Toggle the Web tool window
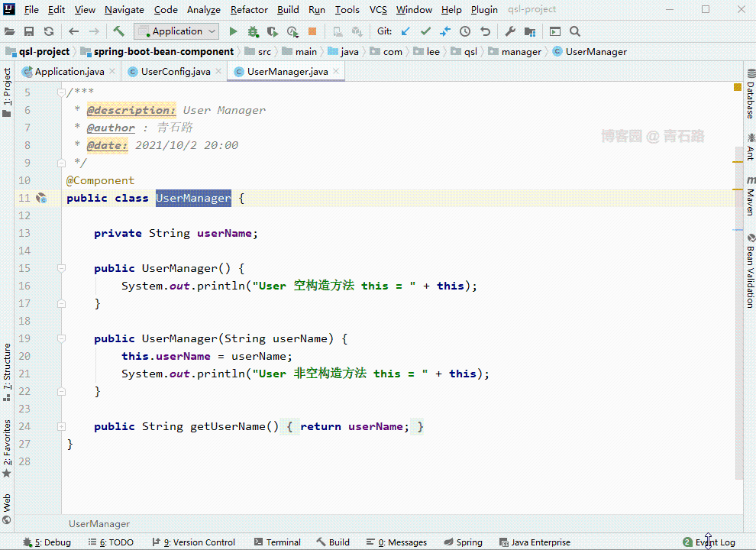The image size is (756, 550). [x=7, y=509]
